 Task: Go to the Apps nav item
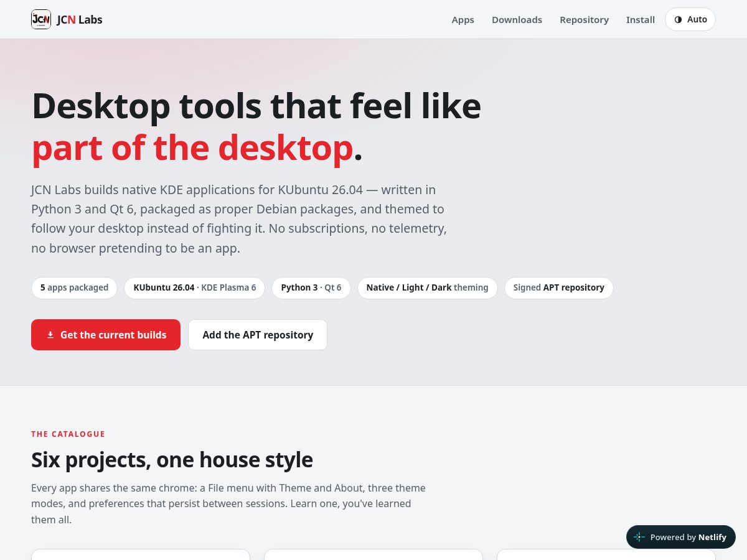coord(463,20)
